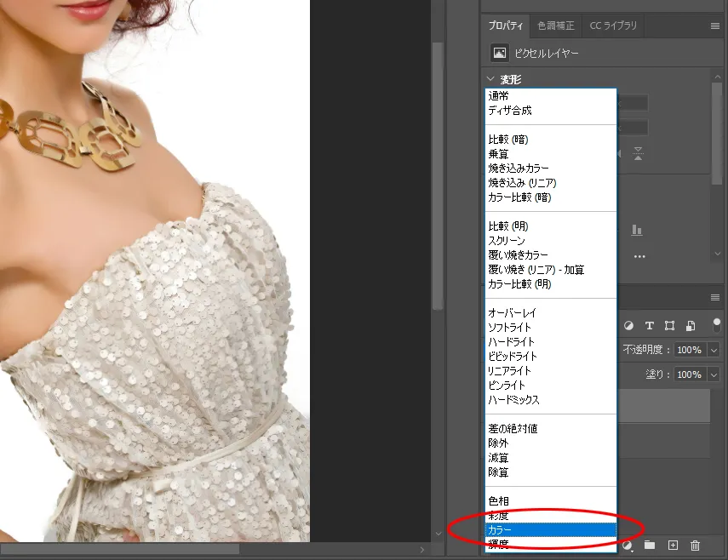The height and width of the screenshot is (560, 728).
Task: Open the Properties panel hamburger menu
Action: click(715, 26)
